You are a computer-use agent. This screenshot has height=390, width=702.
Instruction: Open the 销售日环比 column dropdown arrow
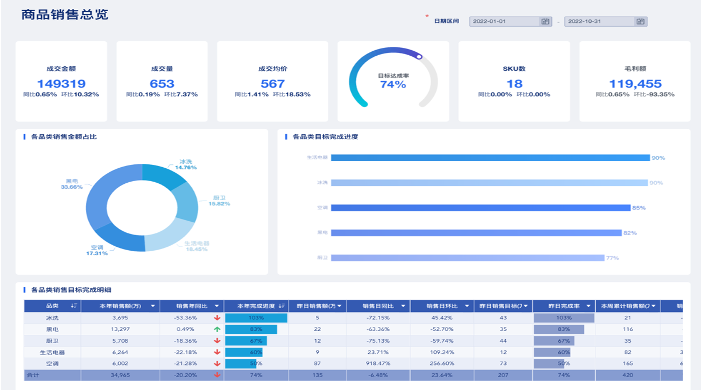click(x=467, y=306)
